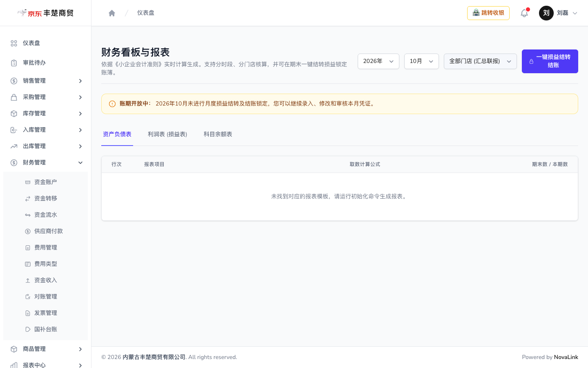Collapse the 财务管理 sidebar menu

point(45,163)
